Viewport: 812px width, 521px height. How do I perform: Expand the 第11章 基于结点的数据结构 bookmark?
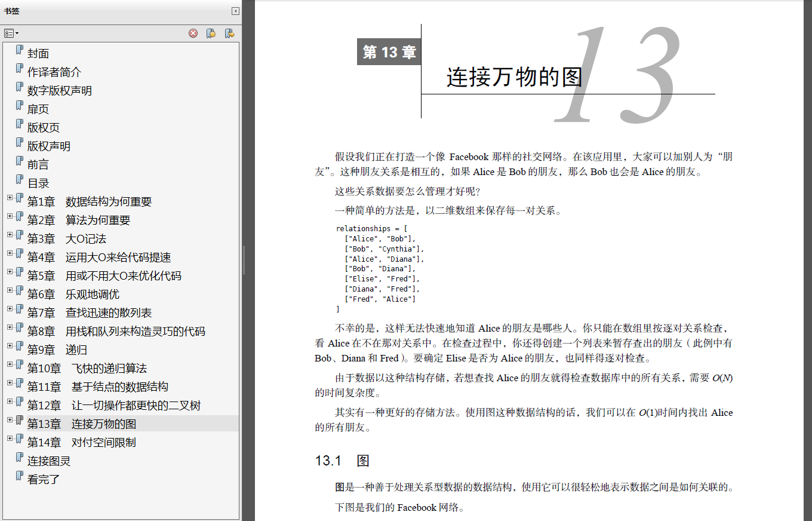pos(10,383)
